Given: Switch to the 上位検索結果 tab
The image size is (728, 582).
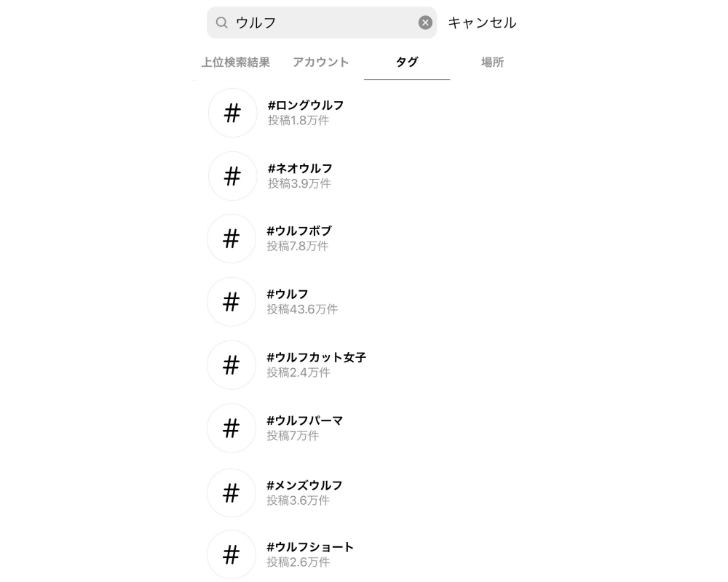Looking at the screenshot, I should coord(235,62).
